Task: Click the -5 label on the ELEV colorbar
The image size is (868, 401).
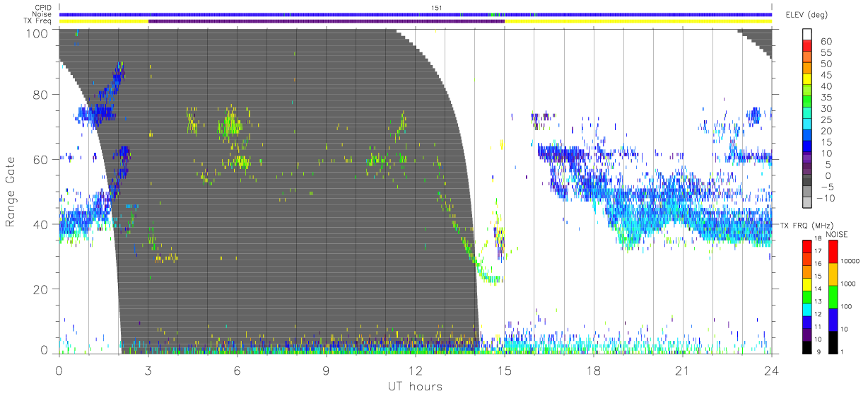Action: pos(826,187)
